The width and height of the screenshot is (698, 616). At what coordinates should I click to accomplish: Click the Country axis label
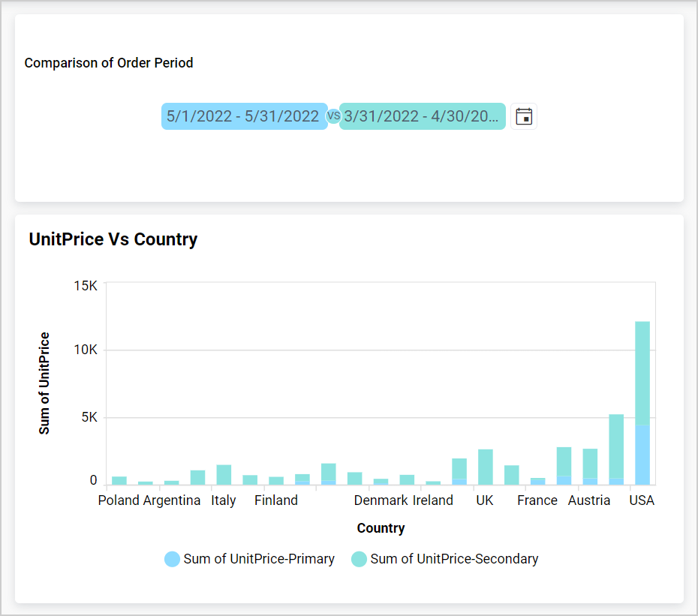point(381,528)
